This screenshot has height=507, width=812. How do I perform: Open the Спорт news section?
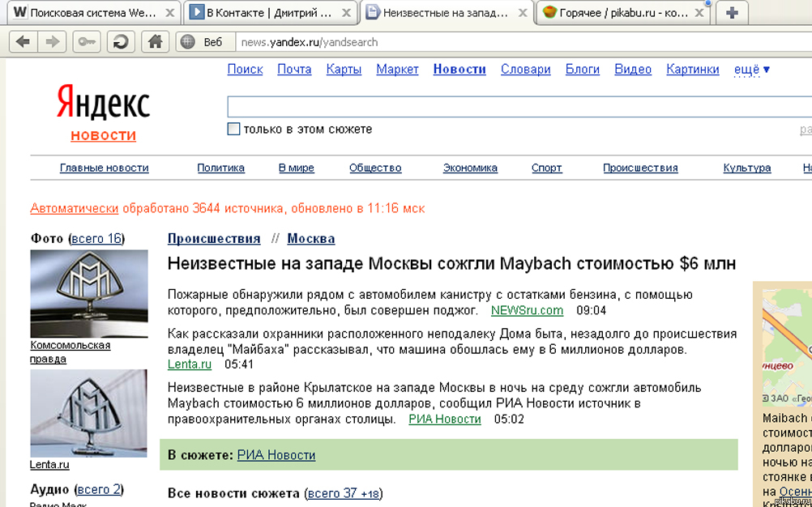(x=545, y=168)
